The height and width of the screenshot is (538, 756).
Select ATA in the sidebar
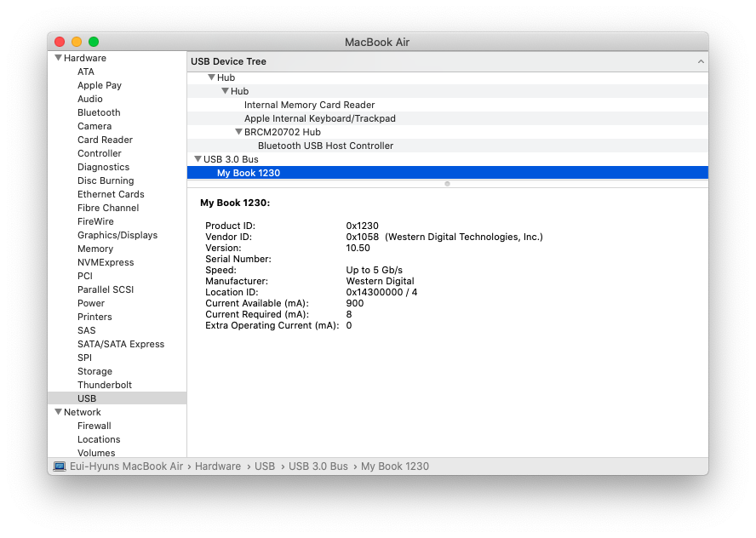(x=86, y=72)
